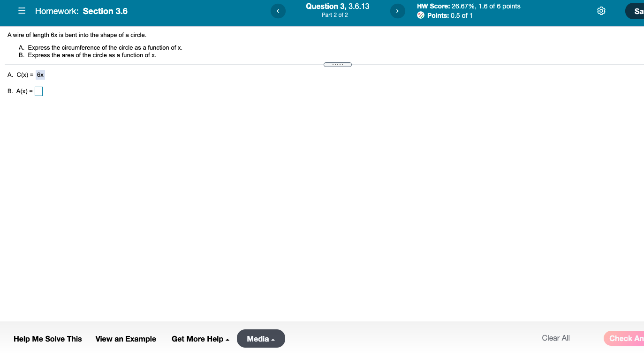Click instruction A about circumference
The width and height of the screenshot is (644, 357).
100,48
